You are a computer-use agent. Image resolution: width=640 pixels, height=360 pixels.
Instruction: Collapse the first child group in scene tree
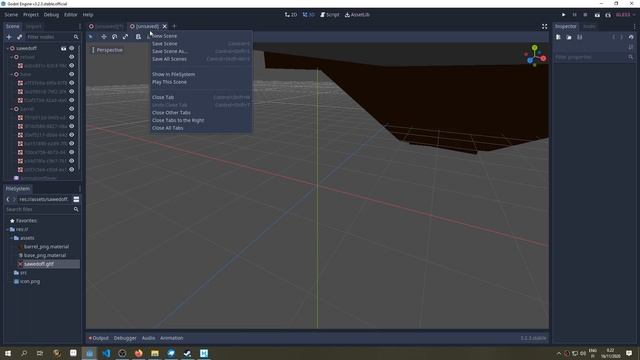(x=11, y=57)
